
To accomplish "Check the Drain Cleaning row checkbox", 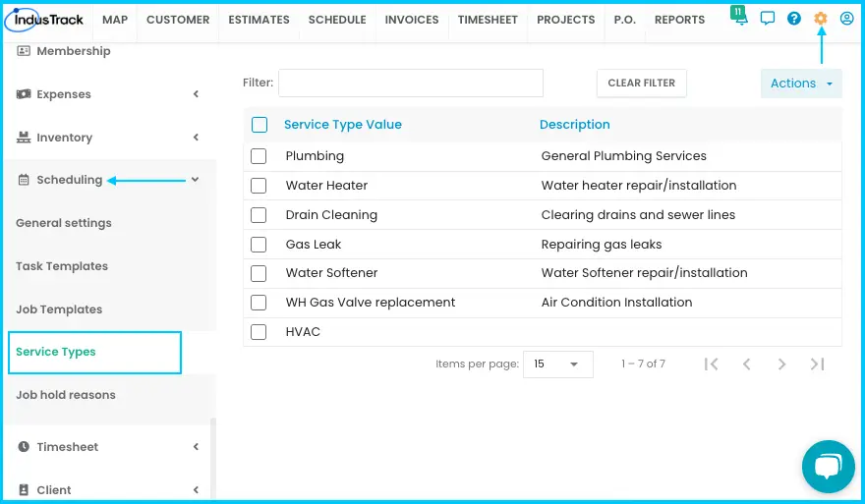I will coord(259,215).
